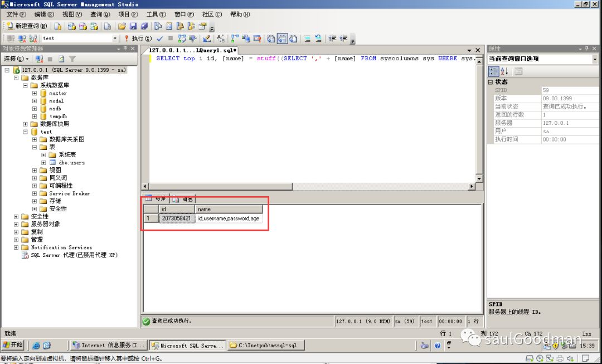Toggle auto-hide pin on Object Explorer
Image resolution: width=602 pixels, height=364 pixels.
(x=125, y=48)
